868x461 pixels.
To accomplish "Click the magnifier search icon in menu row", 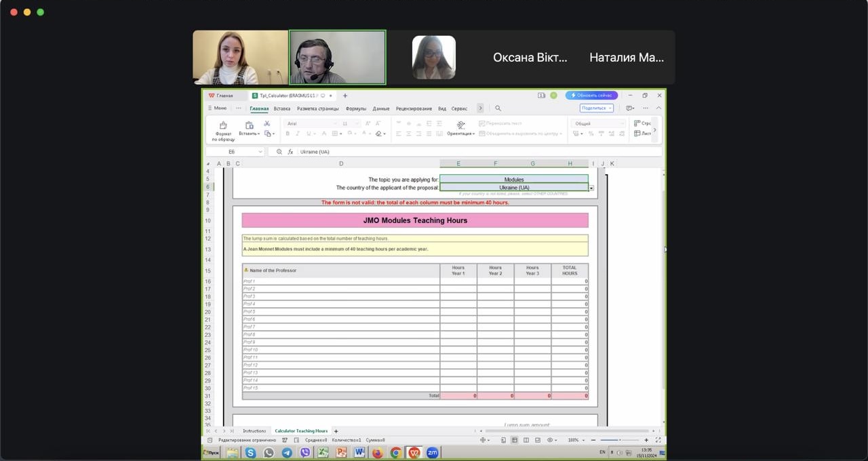I will click(498, 108).
